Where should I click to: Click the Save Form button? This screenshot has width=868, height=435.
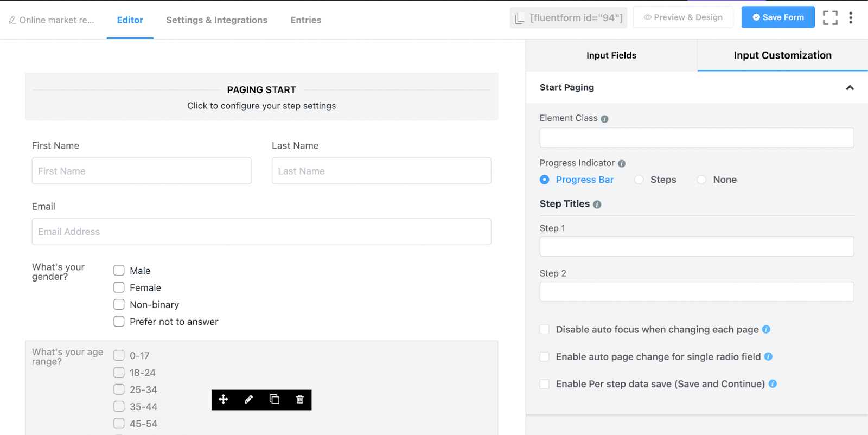778,17
